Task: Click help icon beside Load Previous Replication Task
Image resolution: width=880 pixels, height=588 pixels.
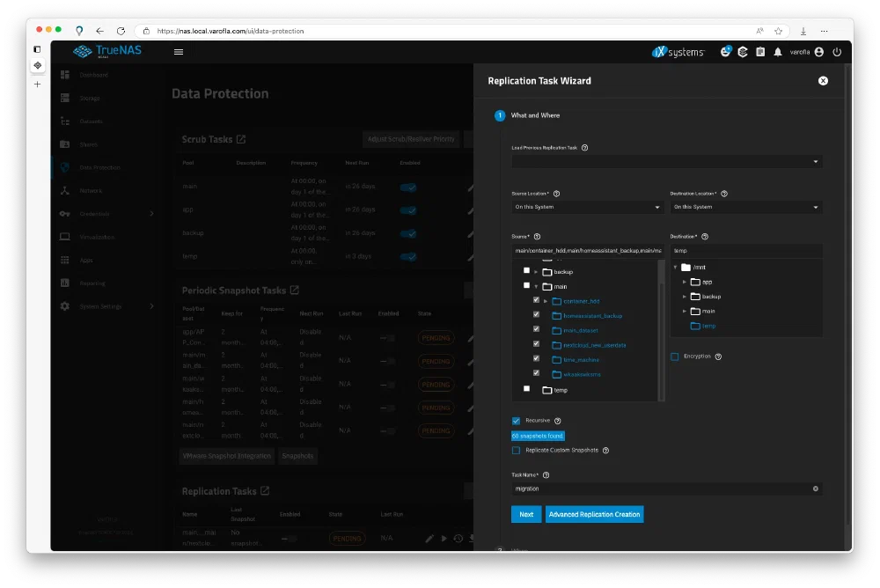Action: [x=585, y=148]
